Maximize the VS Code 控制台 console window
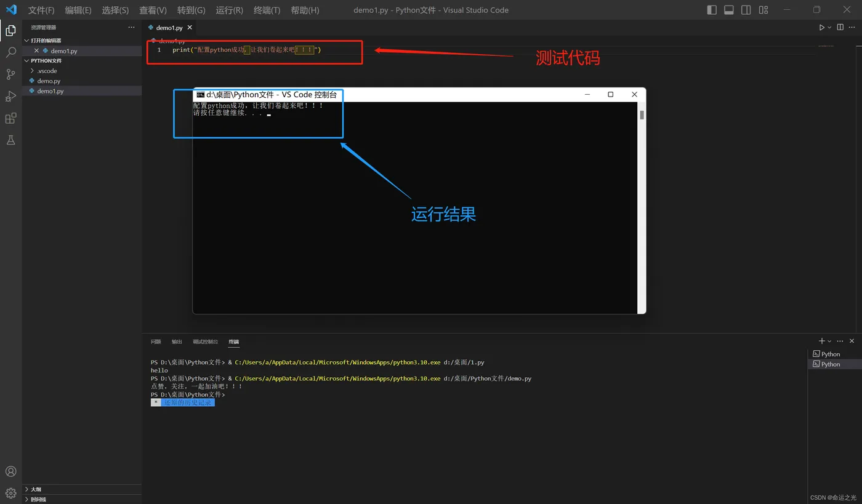 (610, 94)
